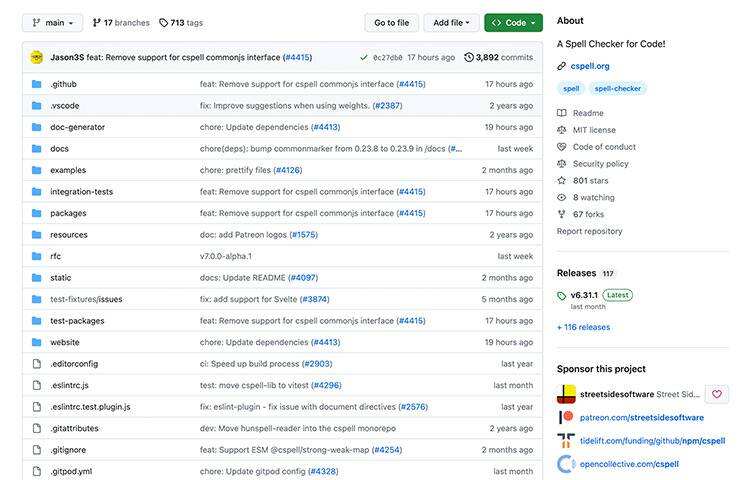750x480 pixels.
Task: Click the heart sponsor button
Action: tap(717, 394)
